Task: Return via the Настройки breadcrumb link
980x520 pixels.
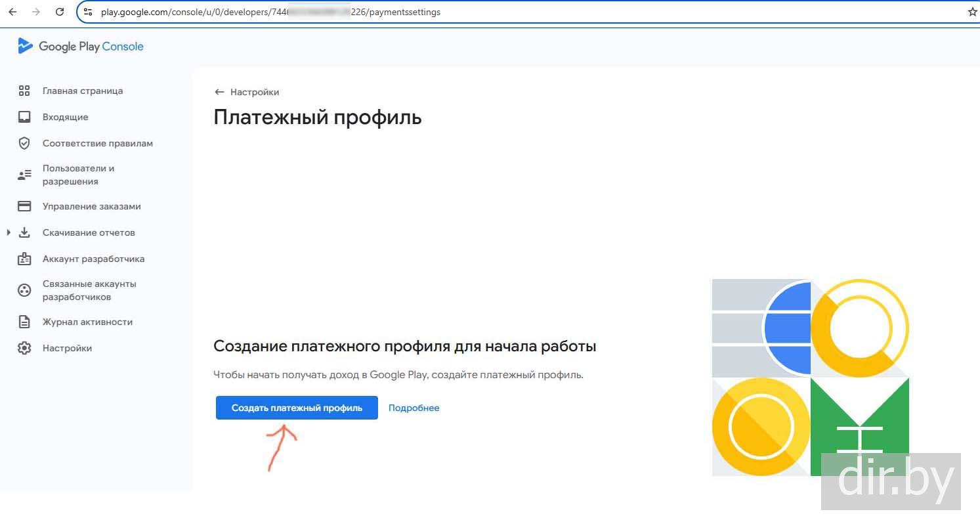Action: [255, 92]
